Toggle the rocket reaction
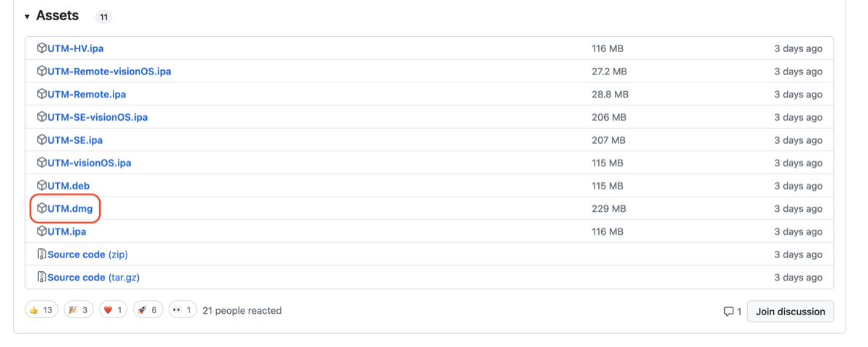Screen dimensions: 868x347 147,310
